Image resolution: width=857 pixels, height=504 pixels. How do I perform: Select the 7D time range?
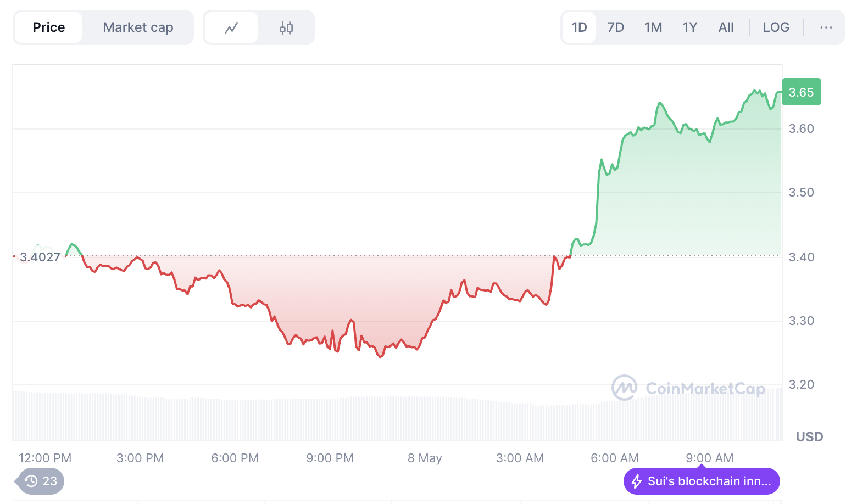point(615,27)
